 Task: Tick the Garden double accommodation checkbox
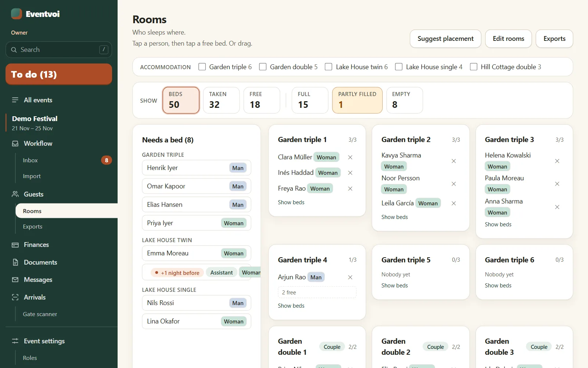point(263,67)
